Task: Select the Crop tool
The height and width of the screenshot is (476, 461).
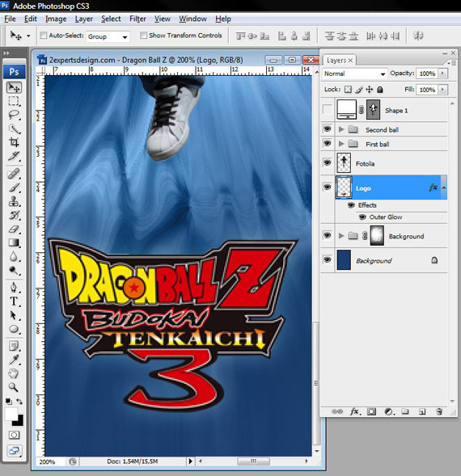Action: [14, 141]
